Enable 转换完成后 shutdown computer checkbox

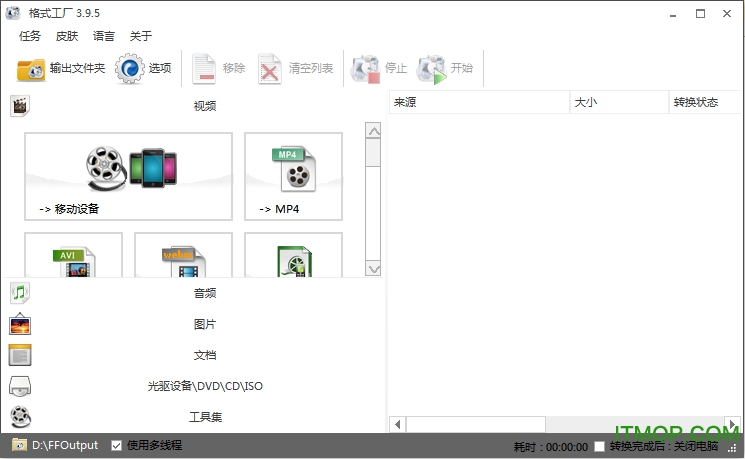coord(599,447)
